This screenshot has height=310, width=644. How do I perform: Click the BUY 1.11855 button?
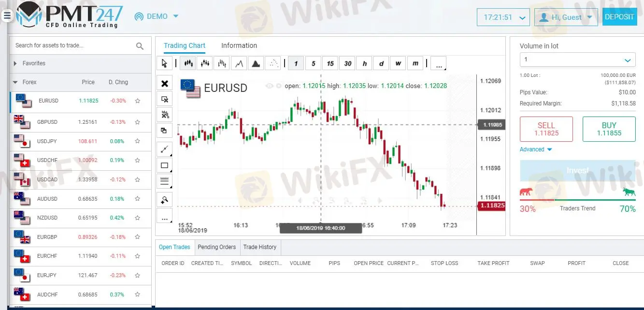tap(609, 129)
